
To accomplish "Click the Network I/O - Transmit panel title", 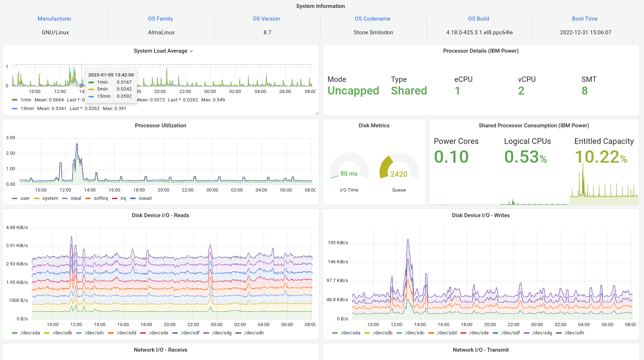I will click(x=481, y=350).
